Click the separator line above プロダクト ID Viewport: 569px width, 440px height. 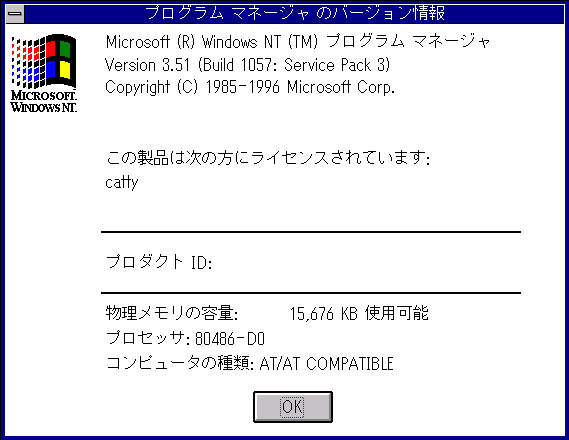coord(311,231)
